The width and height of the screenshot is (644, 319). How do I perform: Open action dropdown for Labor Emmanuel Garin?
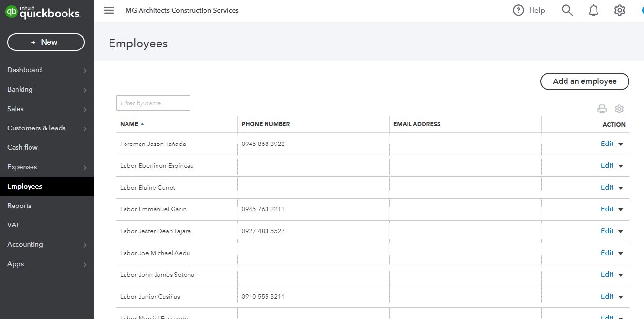[621, 209]
